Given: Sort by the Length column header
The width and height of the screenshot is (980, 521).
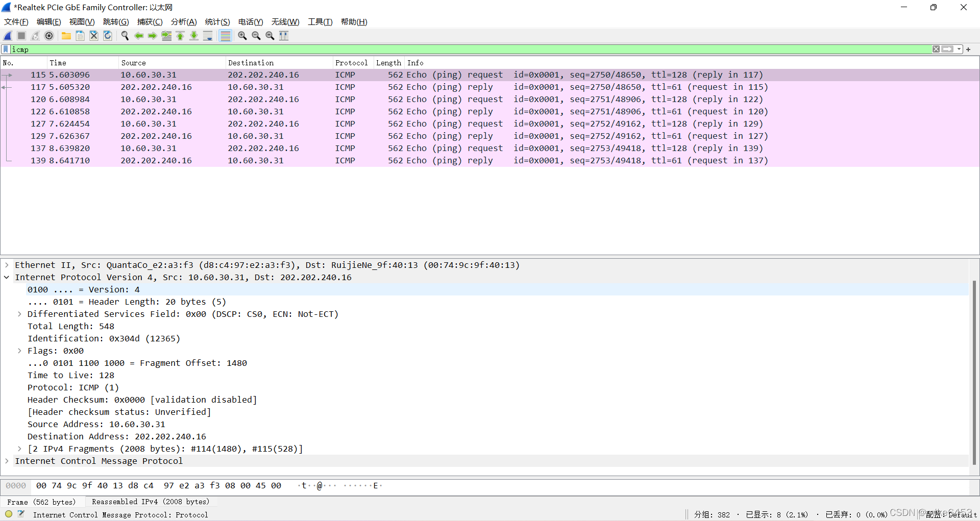Looking at the screenshot, I should coord(389,63).
